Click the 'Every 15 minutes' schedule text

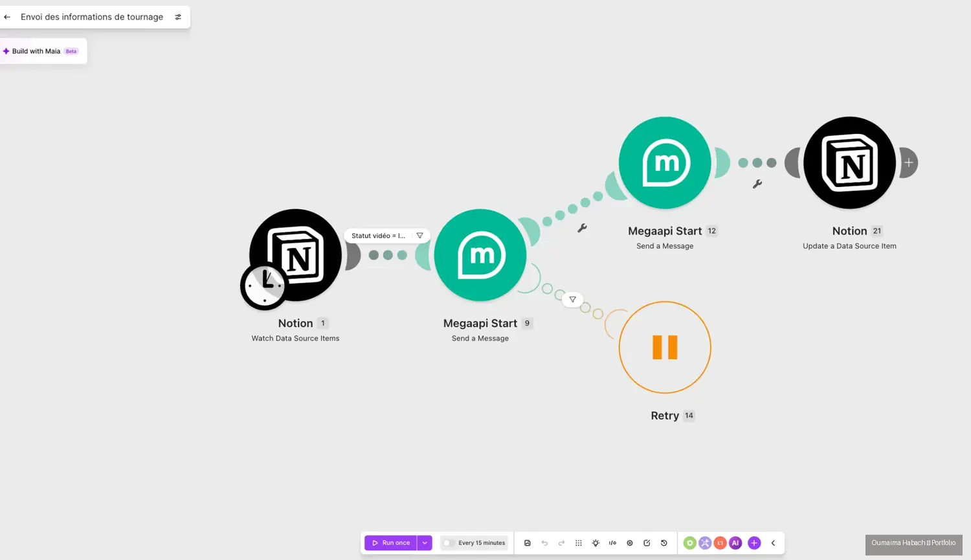pyautogui.click(x=482, y=543)
